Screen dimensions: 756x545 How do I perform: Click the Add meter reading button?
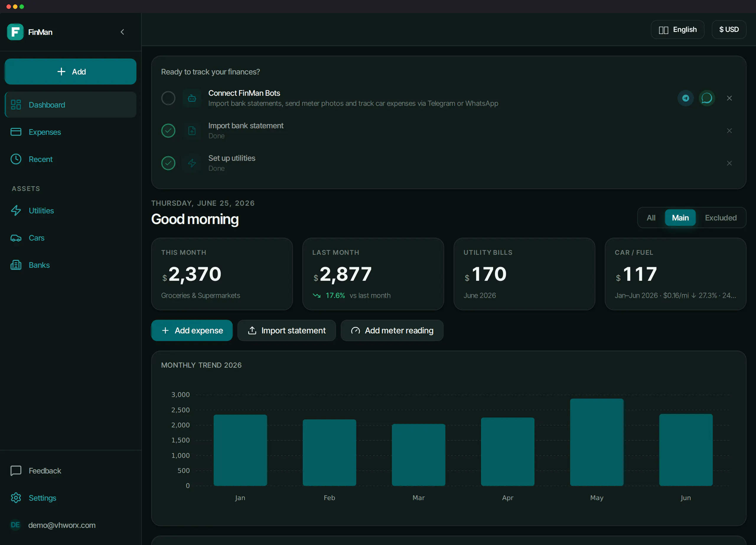[392, 330]
